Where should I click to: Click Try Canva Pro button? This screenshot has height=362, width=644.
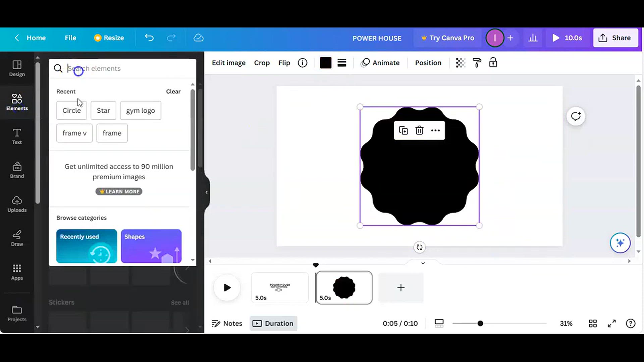click(x=448, y=38)
